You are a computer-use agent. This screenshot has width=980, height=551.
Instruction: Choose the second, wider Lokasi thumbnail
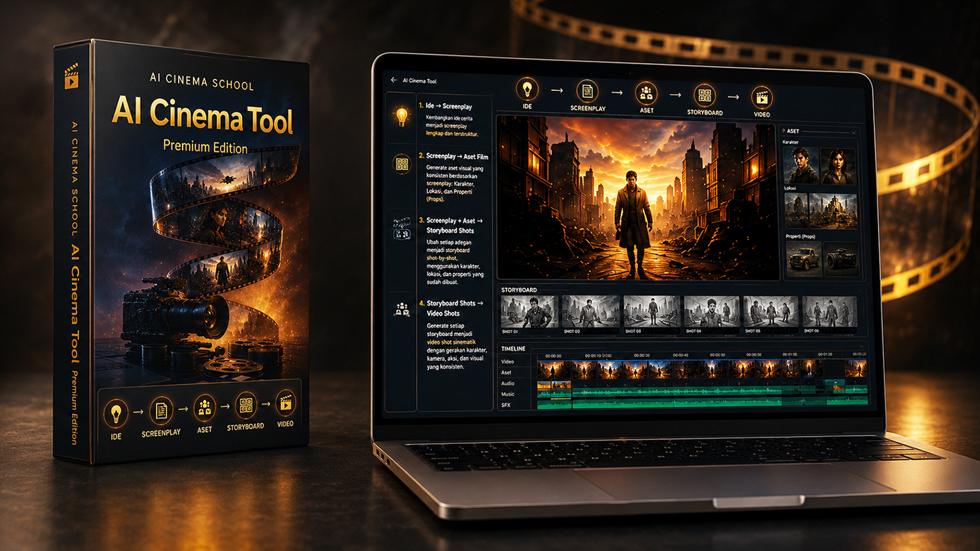coord(833,211)
